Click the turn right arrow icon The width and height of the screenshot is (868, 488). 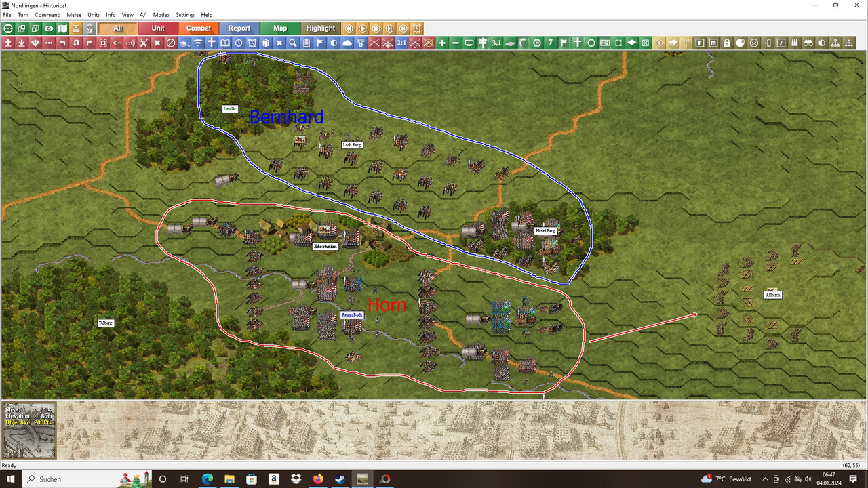[x=90, y=43]
